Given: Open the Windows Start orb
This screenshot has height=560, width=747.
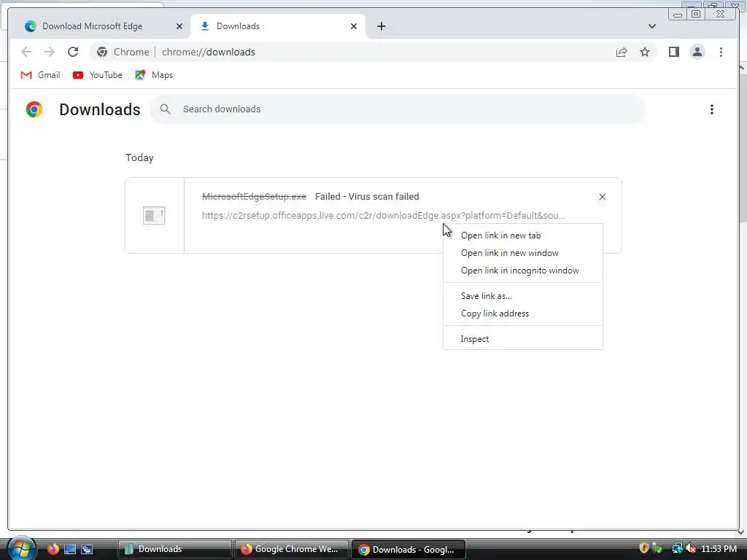Looking at the screenshot, I should coord(21,548).
